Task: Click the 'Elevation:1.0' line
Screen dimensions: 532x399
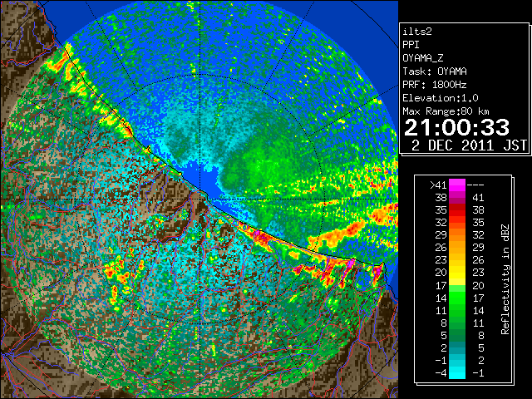Action: click(441, 98)
